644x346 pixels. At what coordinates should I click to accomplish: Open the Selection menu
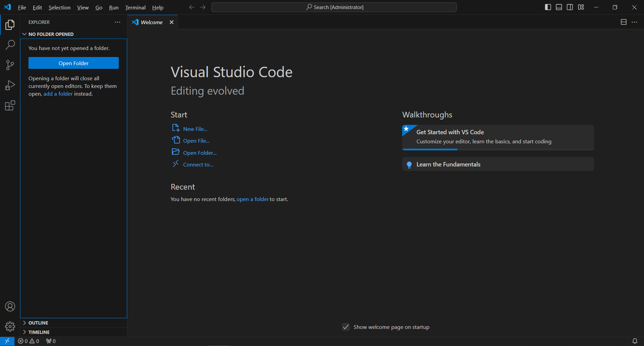(x=59, y=7)
